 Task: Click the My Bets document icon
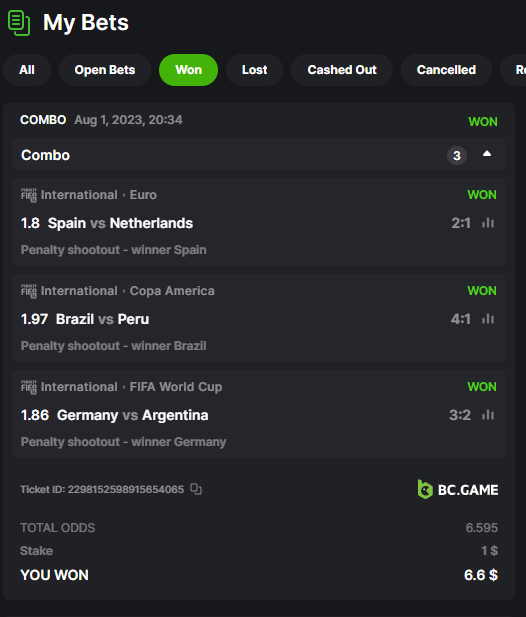pos(19,23)
